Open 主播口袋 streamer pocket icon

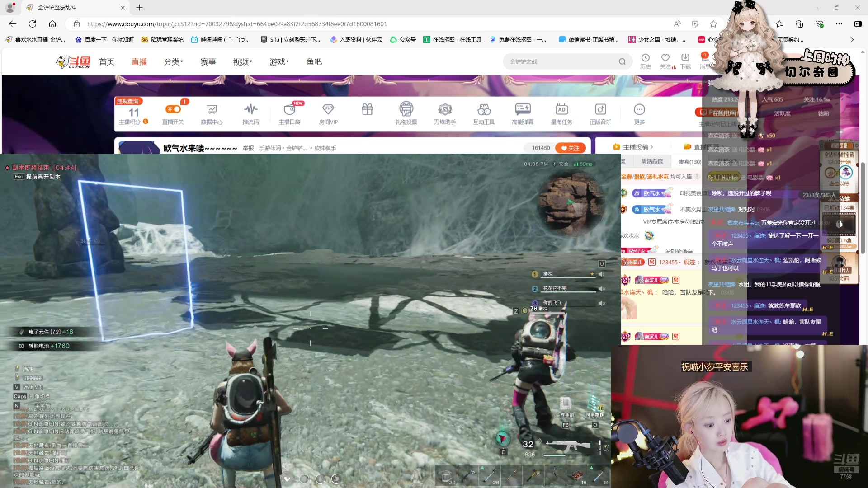point(289,110)
